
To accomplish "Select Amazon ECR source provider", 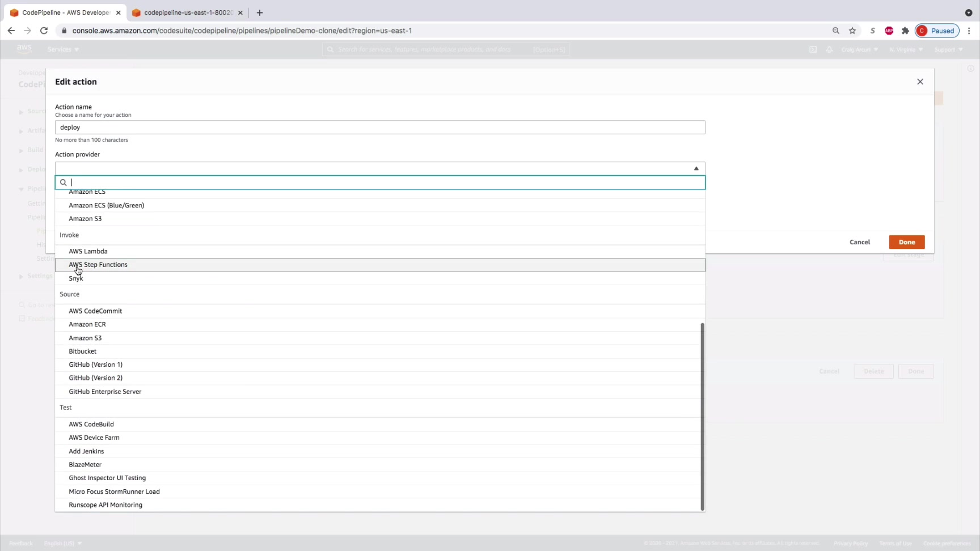I will (380, 324).
